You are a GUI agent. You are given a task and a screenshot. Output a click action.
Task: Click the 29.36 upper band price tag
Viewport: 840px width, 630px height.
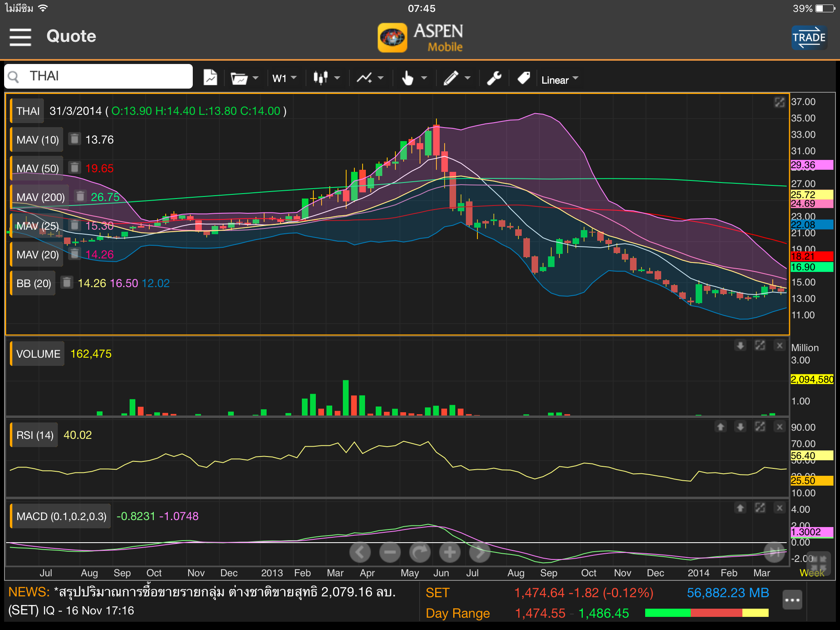[x=812, y=165]
